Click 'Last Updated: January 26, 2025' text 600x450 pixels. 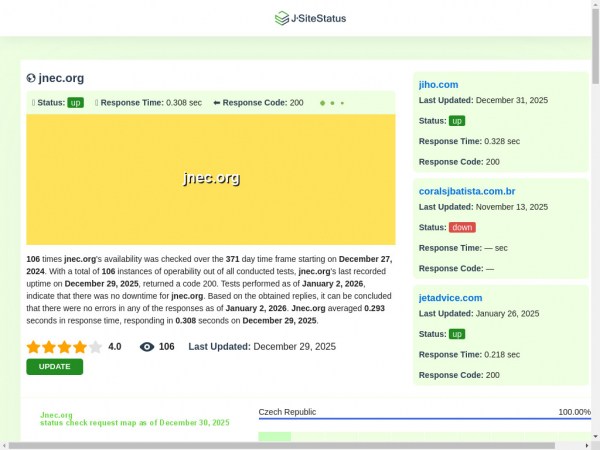point(479,314)
